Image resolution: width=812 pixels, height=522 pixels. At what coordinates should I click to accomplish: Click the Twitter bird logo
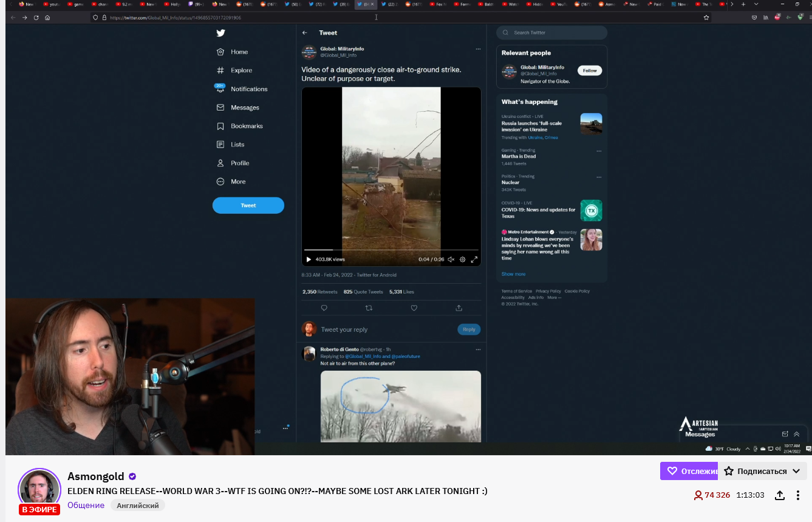point(220,33)
